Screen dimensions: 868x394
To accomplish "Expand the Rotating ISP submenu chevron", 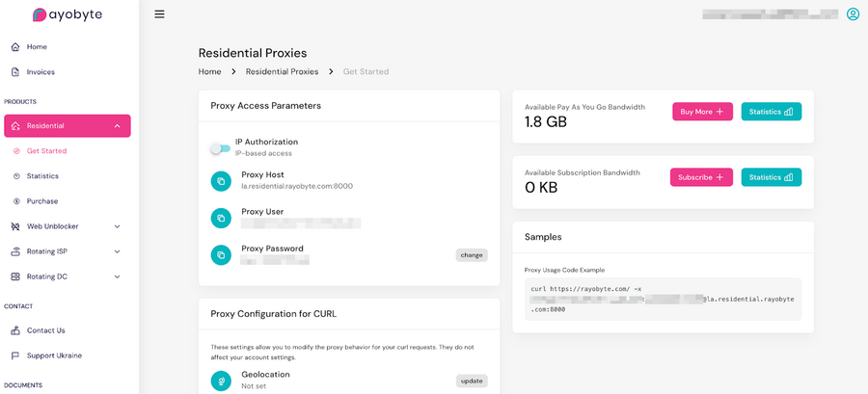I will [117, 251].
